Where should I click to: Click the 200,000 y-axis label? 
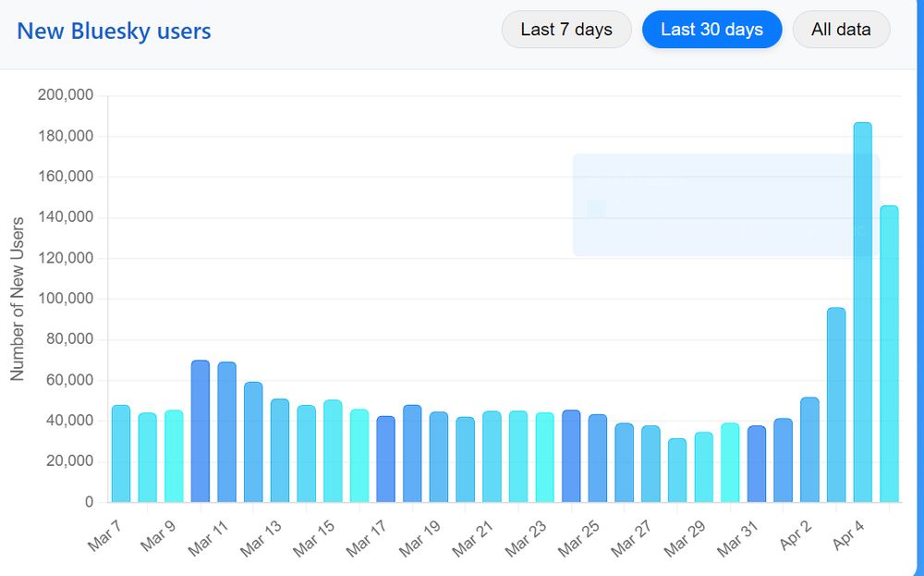click(x=66, y=95)
